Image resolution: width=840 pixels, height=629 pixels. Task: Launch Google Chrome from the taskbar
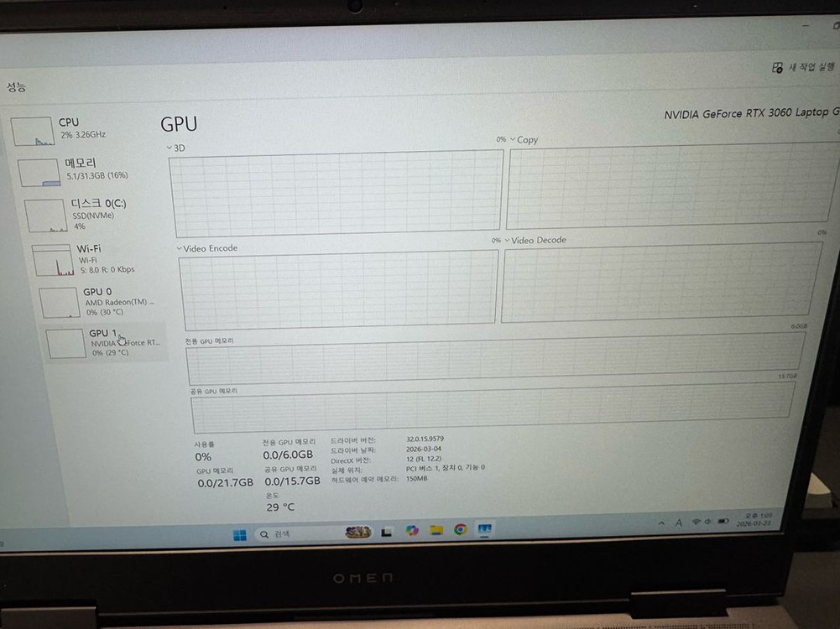pos(461,531)
